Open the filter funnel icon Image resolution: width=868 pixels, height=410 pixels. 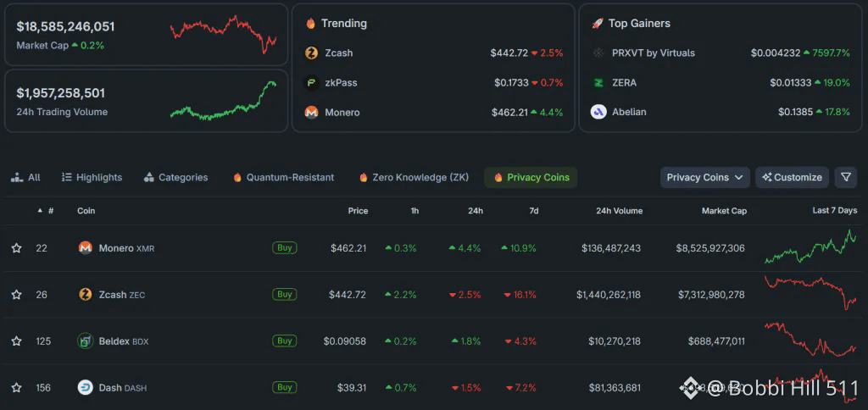pyautogui.click(x=845, y=177)
